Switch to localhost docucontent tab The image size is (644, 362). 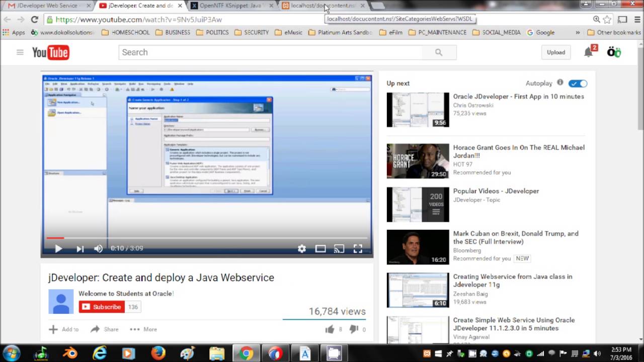(x=323, y=6)
